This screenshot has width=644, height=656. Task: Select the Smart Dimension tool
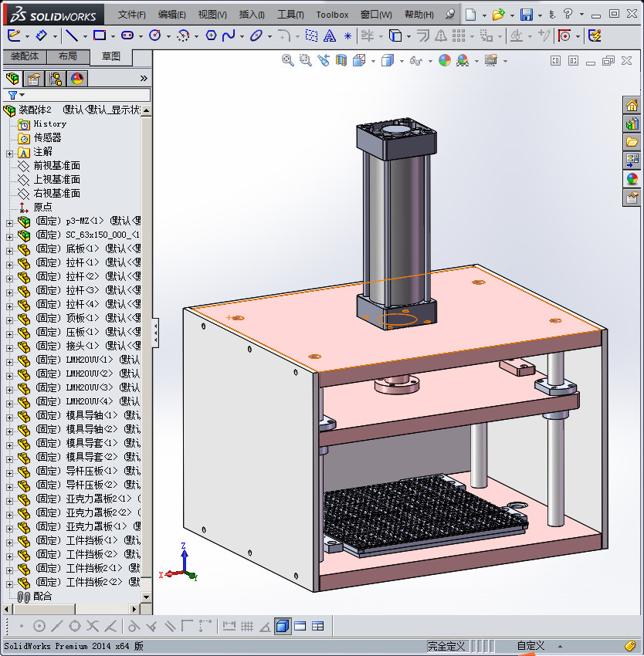(42, 36)
